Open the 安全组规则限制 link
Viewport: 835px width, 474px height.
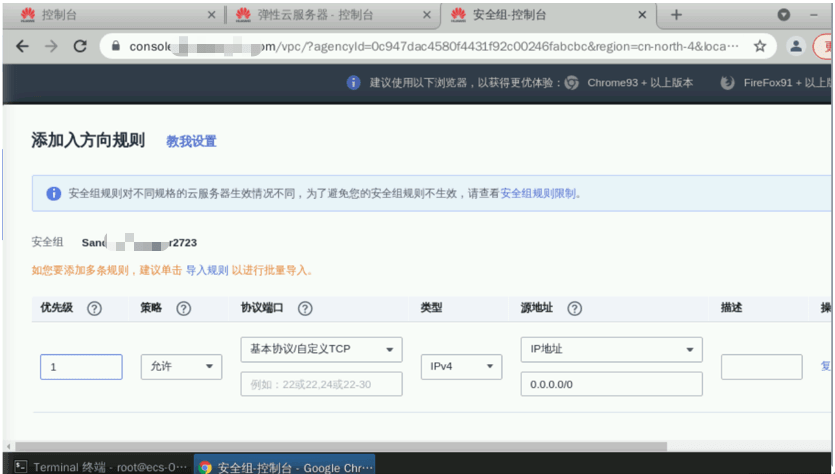(538, 193)
